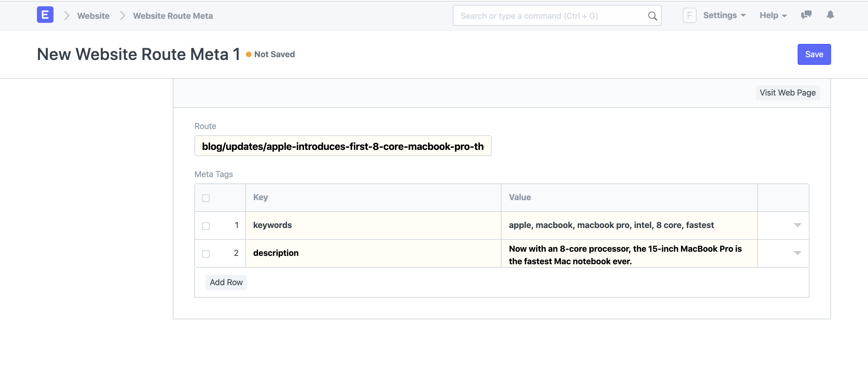This screenshot has height=380, width=868.
Task: Open the Settings dropdown menu
Action: [724, 15]
